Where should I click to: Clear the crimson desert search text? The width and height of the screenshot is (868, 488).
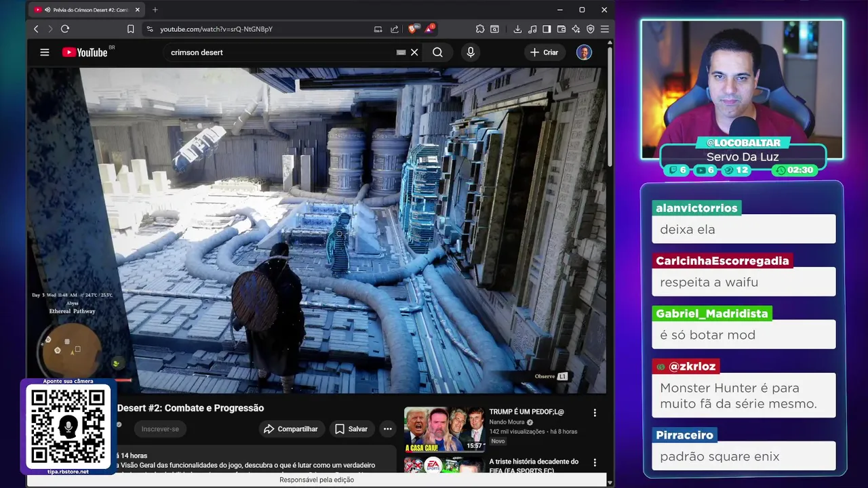(x=414, y=52)
